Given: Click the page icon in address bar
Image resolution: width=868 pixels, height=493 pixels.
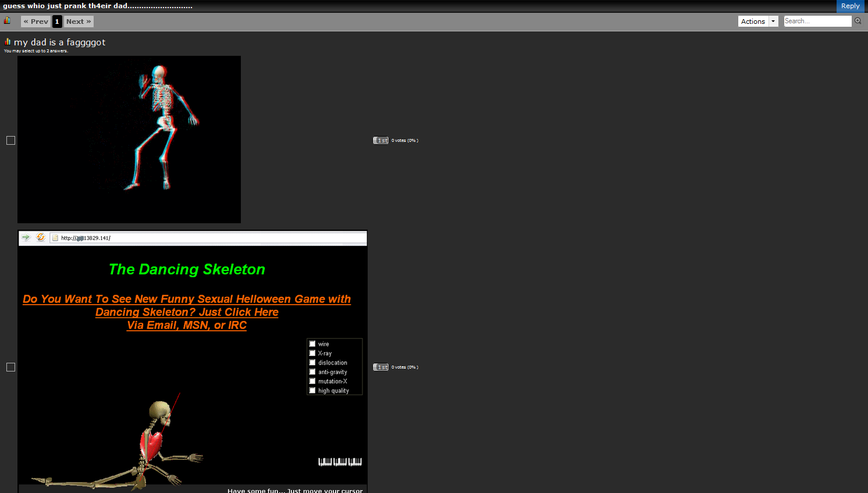Looking at the screenshot, I should coord(55,238).
